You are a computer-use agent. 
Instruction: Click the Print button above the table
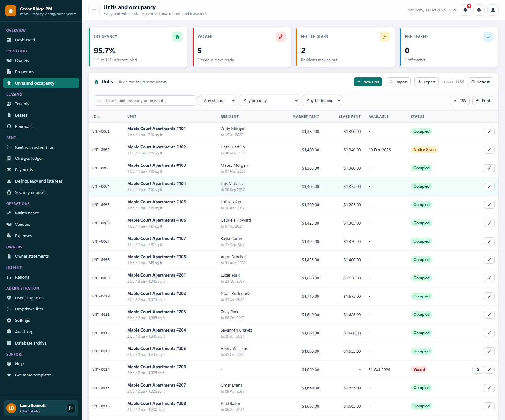483,100
